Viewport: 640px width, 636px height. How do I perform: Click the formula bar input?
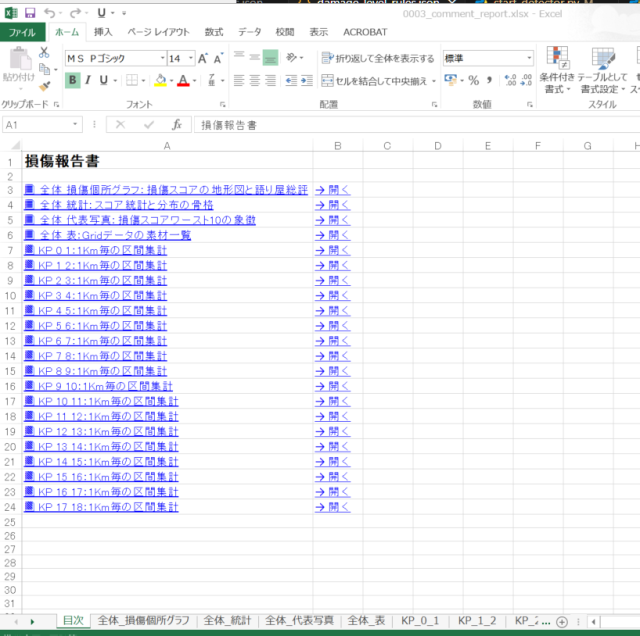tap(418, 125)
